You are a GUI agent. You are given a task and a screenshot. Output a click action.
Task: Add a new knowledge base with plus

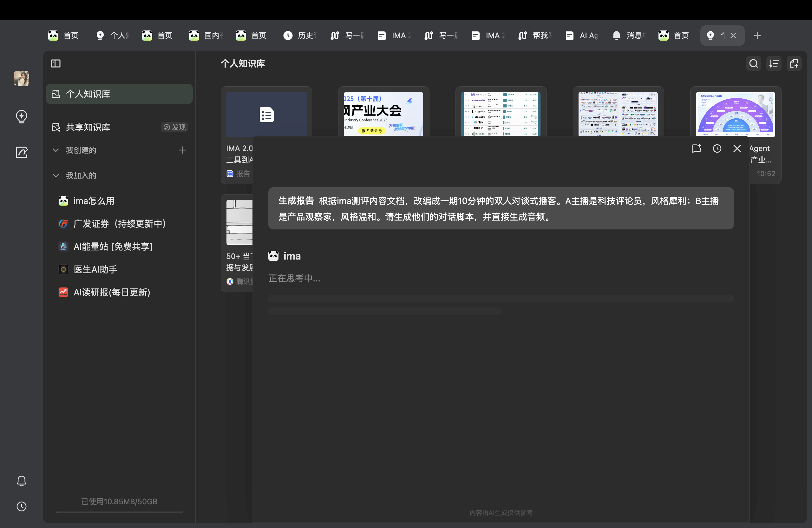point(182,150)
